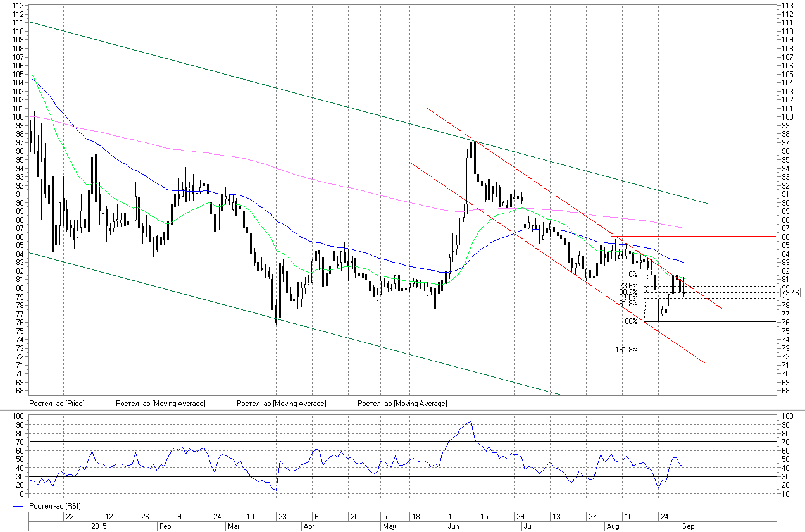
Task: Click the Jun month label on time axis
Action: click(453, 526)
